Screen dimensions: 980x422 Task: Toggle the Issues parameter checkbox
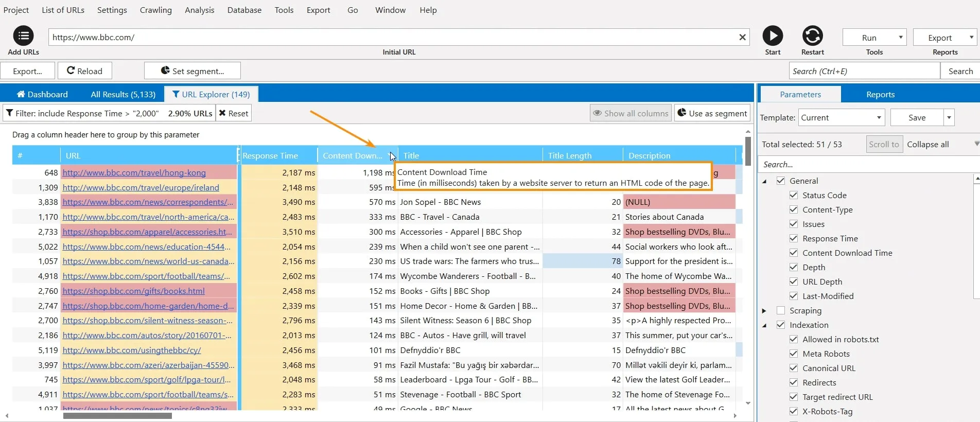click(794, 224)
